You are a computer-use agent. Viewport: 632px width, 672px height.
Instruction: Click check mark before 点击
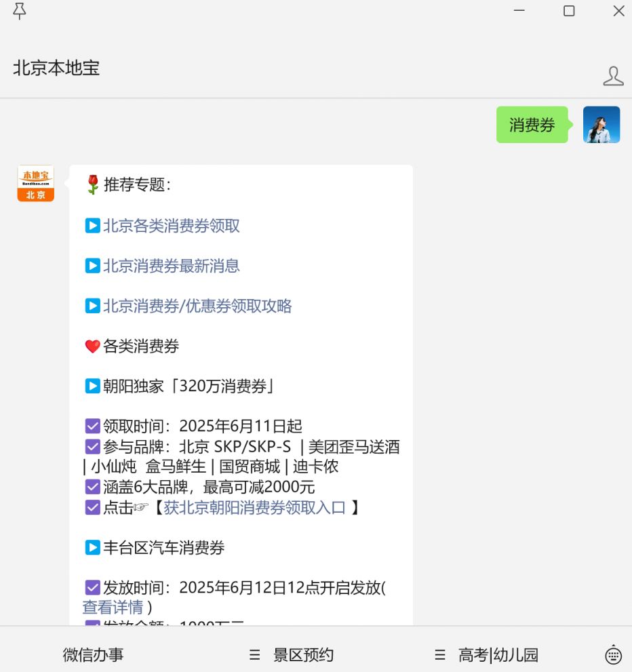(92, 507)
